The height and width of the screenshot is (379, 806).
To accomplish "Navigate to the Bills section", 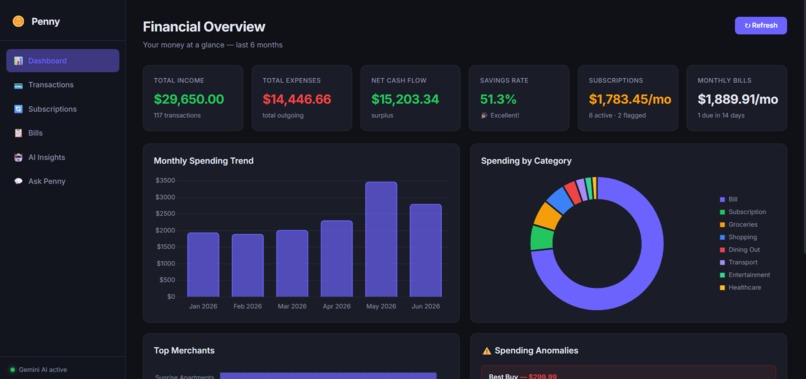I will [x=63, y=133].
